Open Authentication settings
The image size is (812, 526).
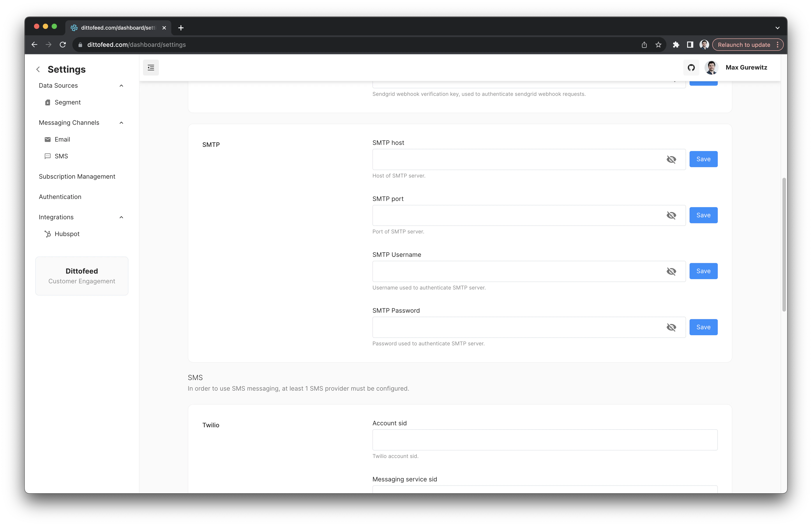coord(60,197)
